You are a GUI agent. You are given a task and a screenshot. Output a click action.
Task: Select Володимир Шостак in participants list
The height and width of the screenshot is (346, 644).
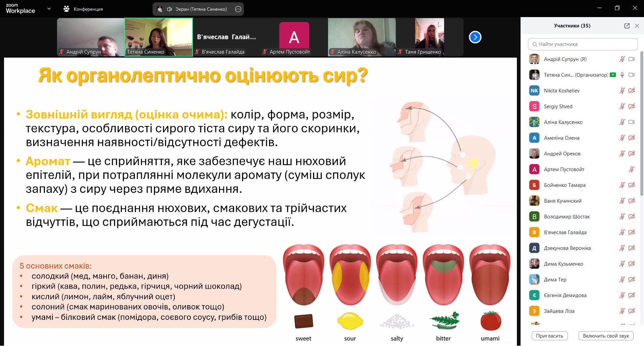click(x=567, y=217)
